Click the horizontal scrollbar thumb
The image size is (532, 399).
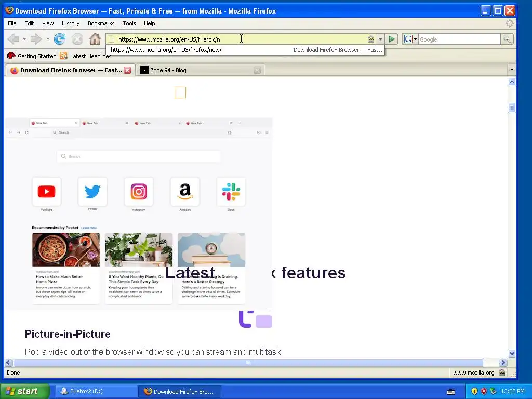pyautogui.click(x=248, y=362)
